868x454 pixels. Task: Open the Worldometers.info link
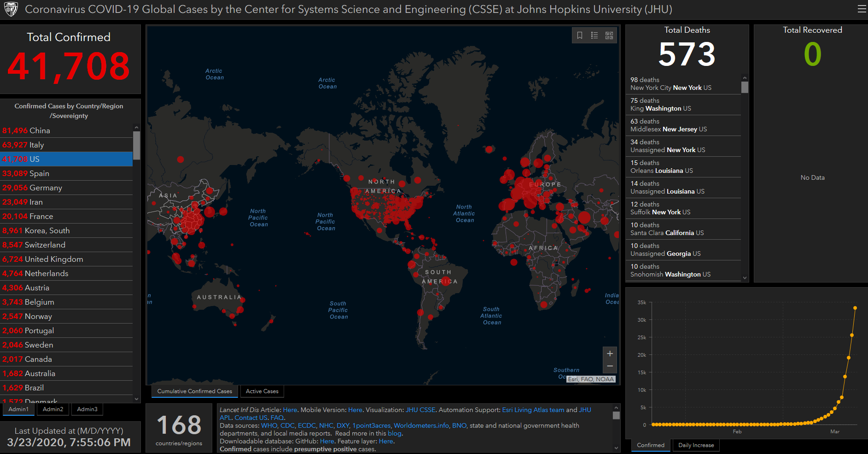421,425
